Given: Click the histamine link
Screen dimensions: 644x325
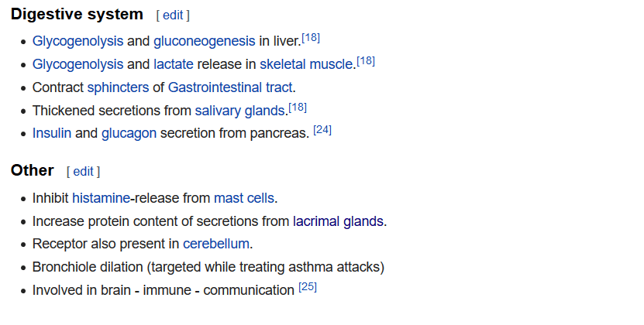Looking at the screenshot, I should coord(101,198).
